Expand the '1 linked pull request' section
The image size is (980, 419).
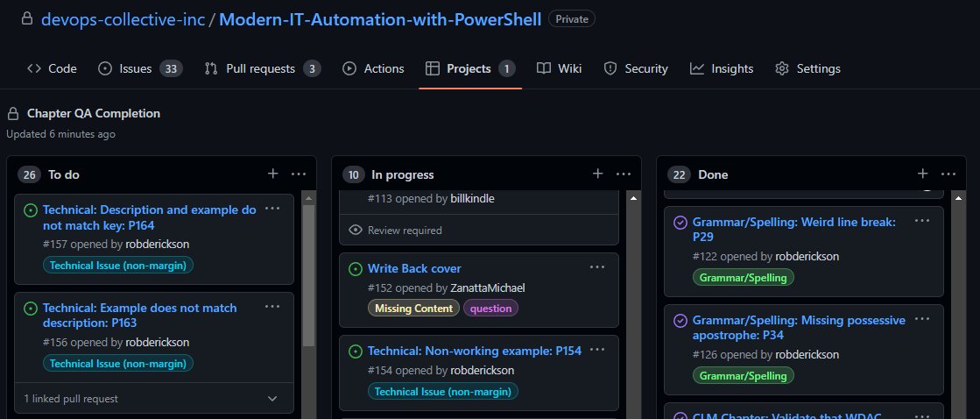pyautogui.click(x=154, y=398)
